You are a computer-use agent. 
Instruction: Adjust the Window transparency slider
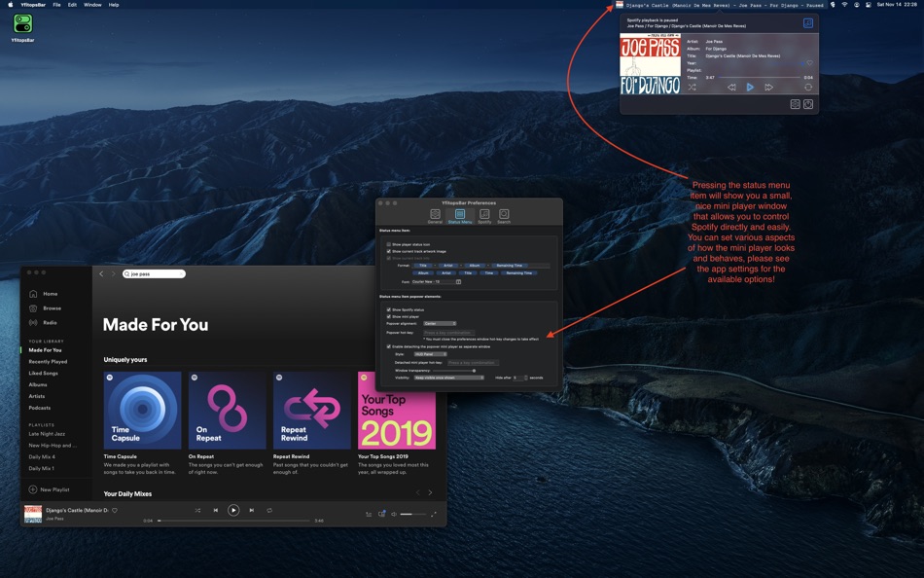click(x=454, y=371)
